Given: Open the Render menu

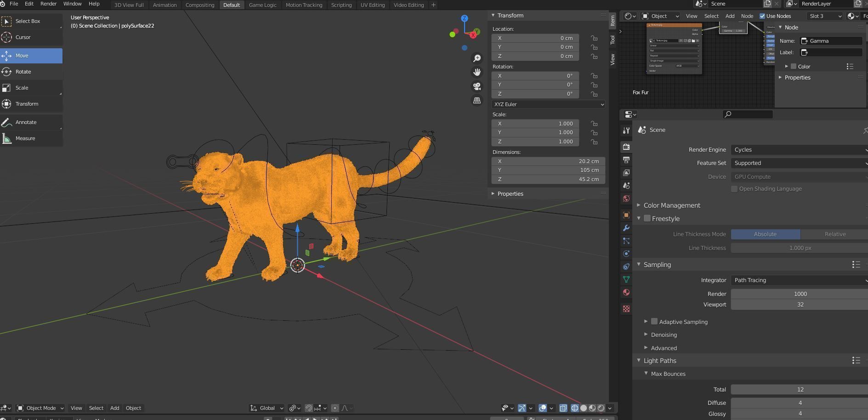Looking at the screenshot, I should click(x=48, y=4).
